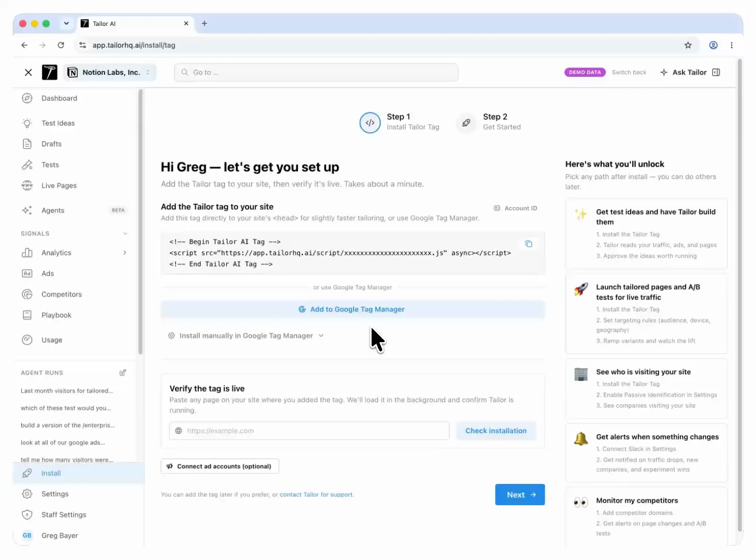Select Step 1 Install Tailor Tag
This screenshot has height=559, width=756.
(x=399, y=122)
